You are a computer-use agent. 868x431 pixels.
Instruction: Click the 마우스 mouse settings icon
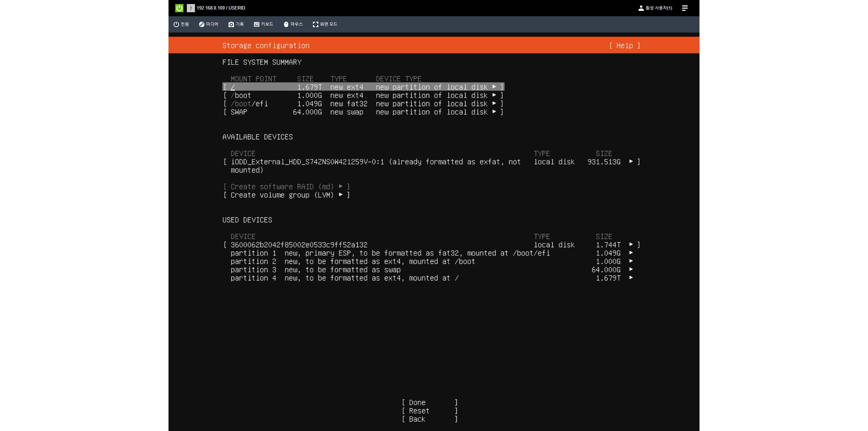click(286, 24)
